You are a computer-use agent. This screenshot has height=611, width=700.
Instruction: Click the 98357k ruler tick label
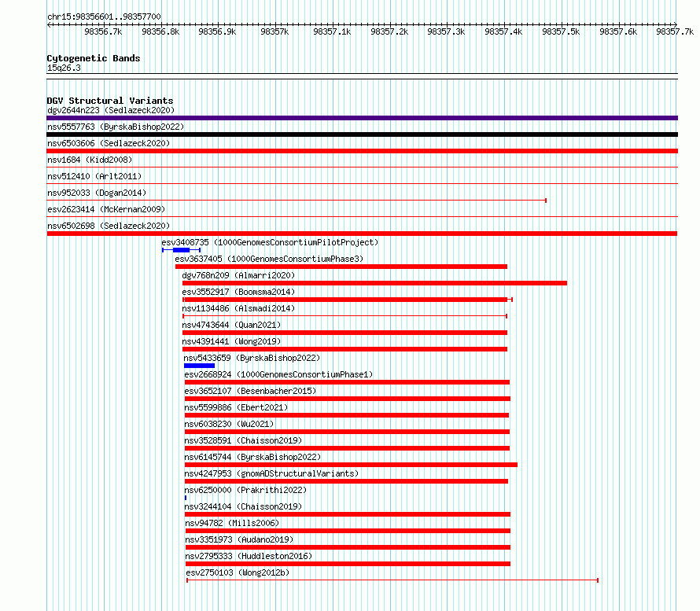point(274,31)
